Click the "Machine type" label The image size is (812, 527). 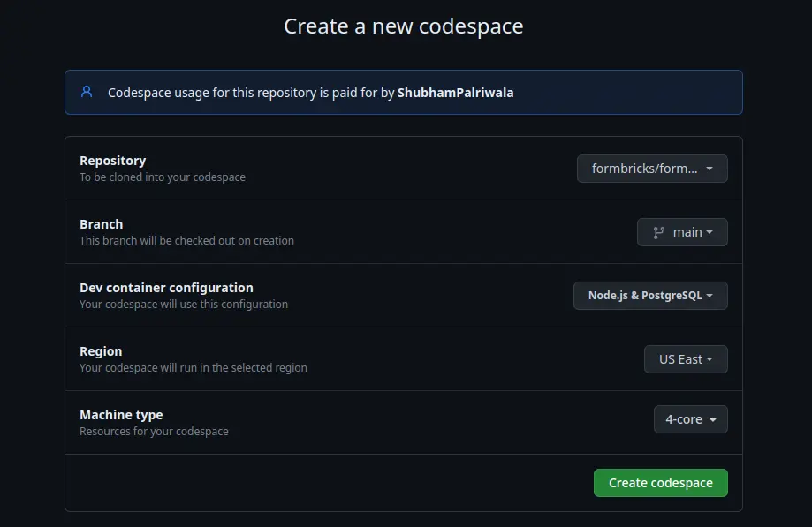(x=121, y=415)
